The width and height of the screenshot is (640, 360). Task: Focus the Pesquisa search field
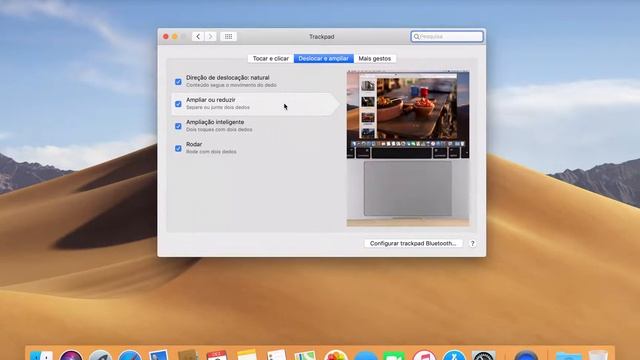point(447,37)
